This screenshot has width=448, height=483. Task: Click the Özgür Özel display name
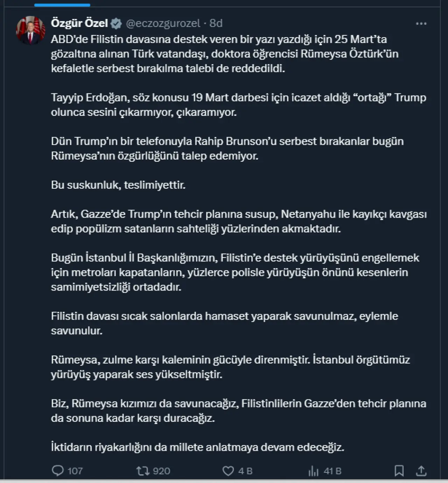coord(79,23)
